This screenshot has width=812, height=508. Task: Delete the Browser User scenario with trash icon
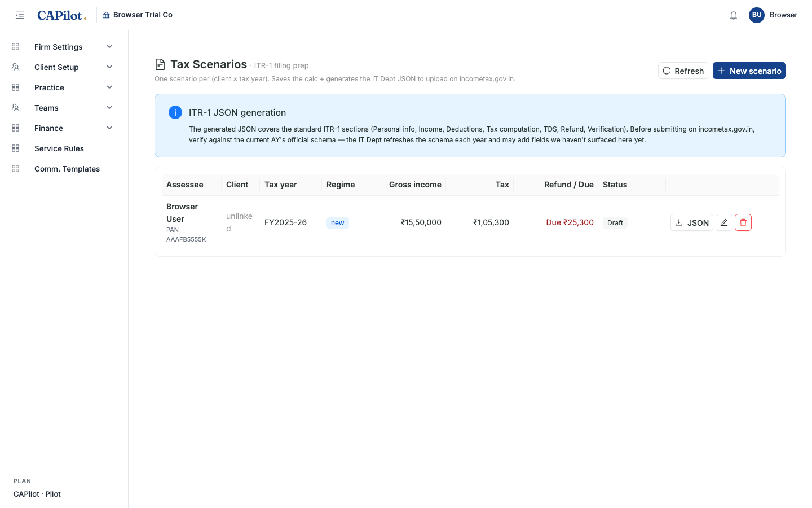point(743,222)
